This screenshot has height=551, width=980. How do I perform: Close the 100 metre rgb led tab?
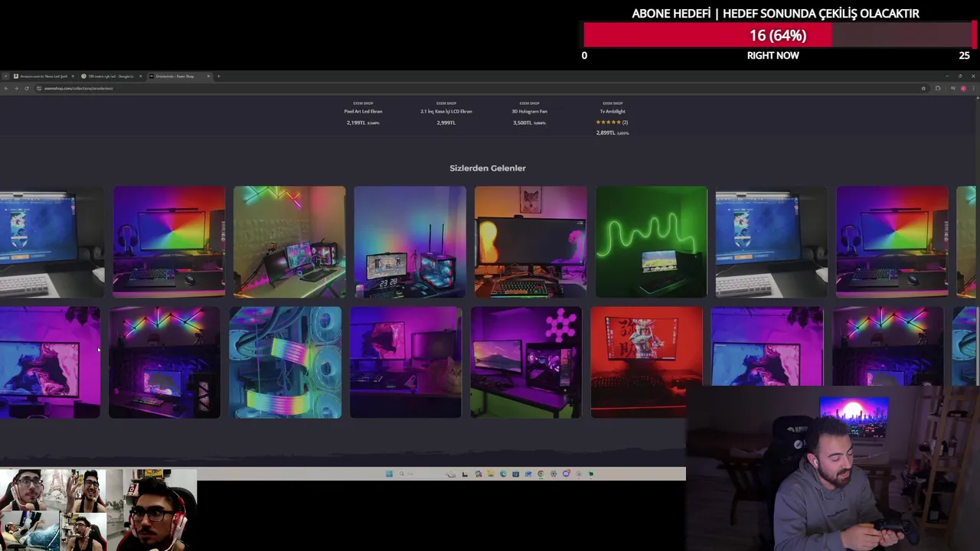click(141, 76)
